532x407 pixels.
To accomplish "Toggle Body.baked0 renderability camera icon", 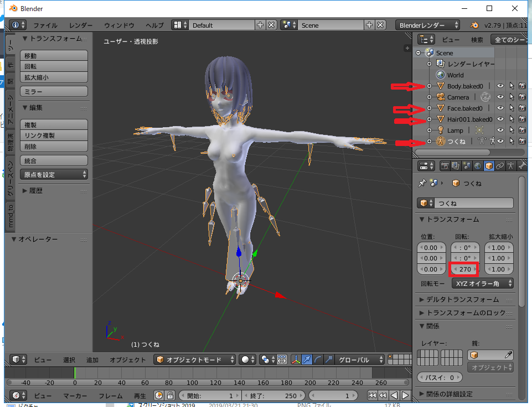I will click(523, 86).
